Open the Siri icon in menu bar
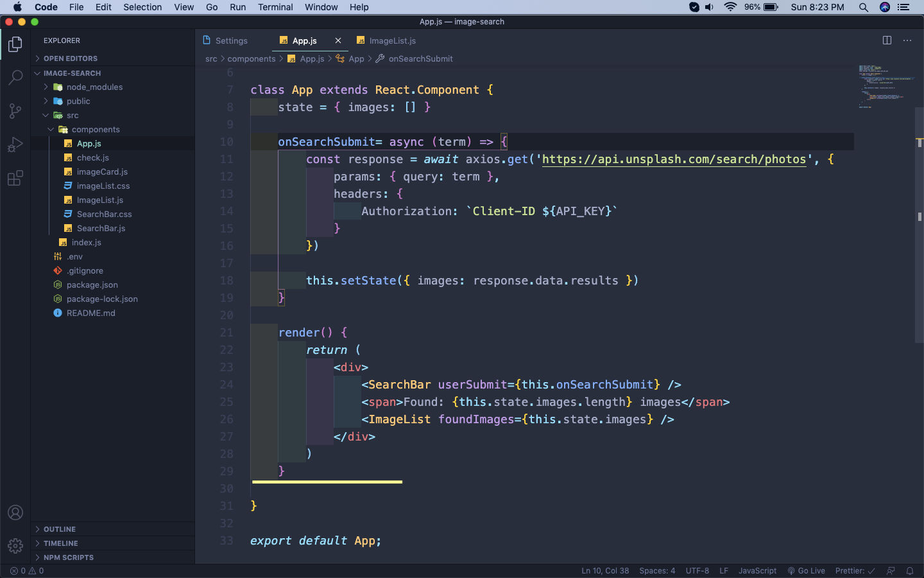 pos(885,7)
